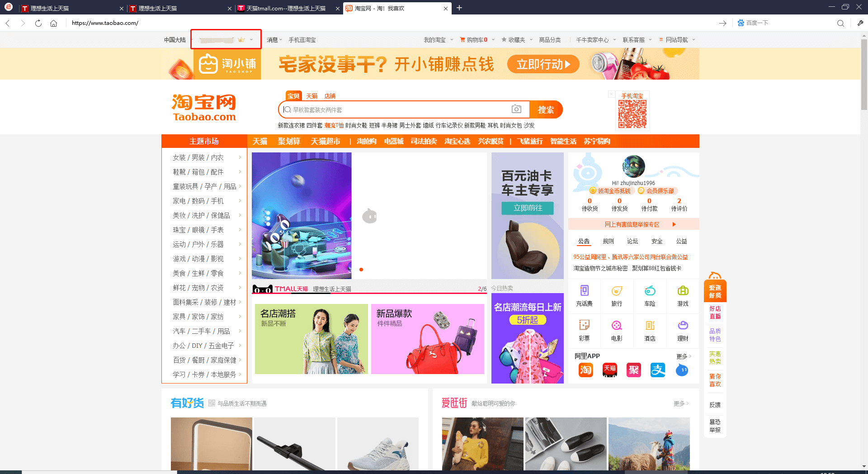Click the page vertical scrollbar thumb

click(x=864, y=75)
